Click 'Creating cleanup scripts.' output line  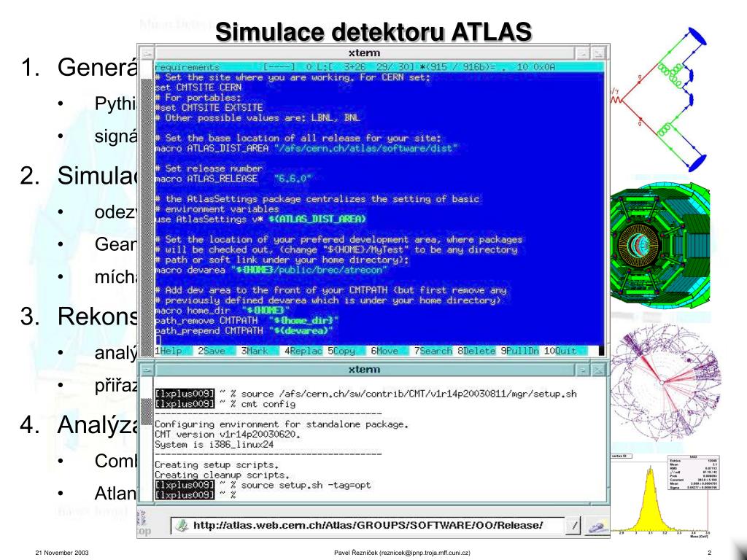pyautogui.click(x=222, y=475)
